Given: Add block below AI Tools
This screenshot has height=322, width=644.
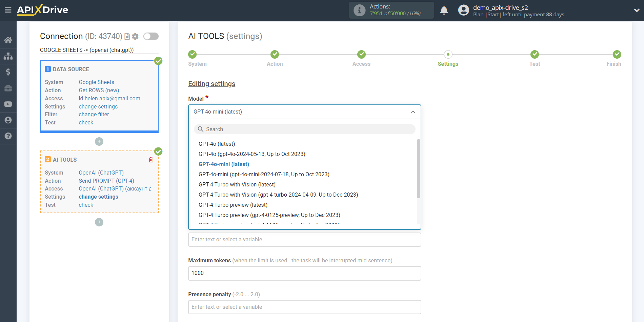Looking at the screenshot, I should tap(99, 222).
